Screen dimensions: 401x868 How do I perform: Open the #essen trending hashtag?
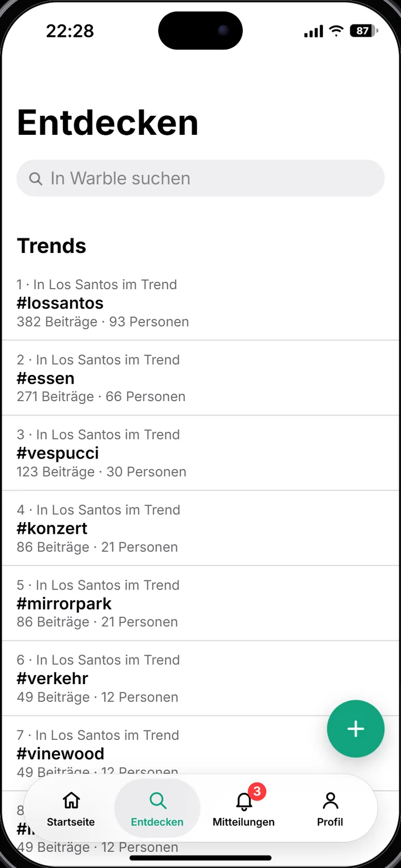coord(200,378)
